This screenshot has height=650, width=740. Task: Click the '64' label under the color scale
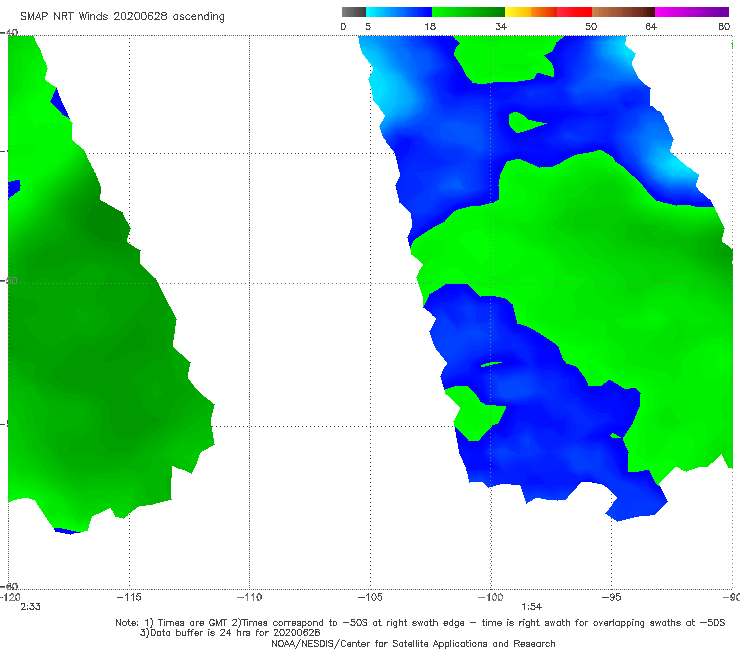pyautogui.click(x=651, y=26)
